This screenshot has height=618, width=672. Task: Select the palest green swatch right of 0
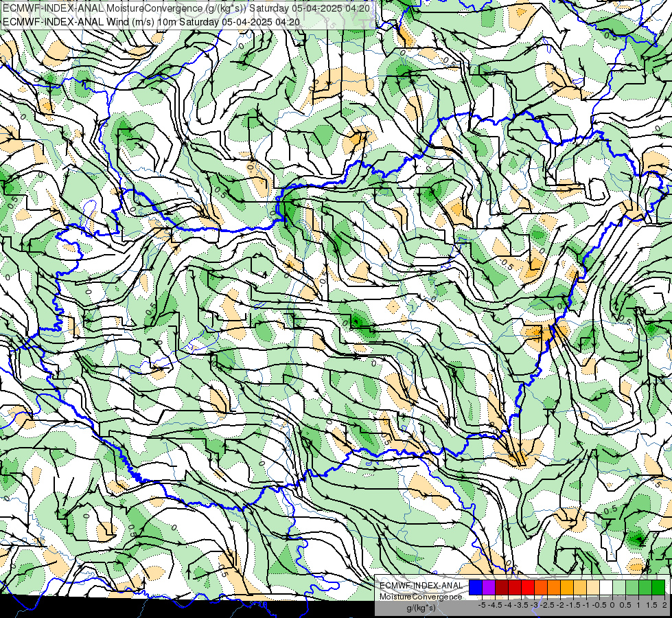pos(619,587)
